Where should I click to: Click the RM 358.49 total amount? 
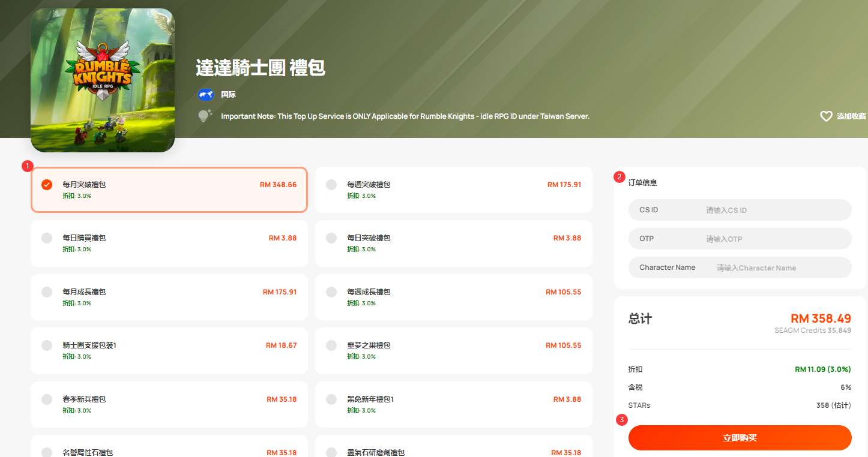coord(821,318)
